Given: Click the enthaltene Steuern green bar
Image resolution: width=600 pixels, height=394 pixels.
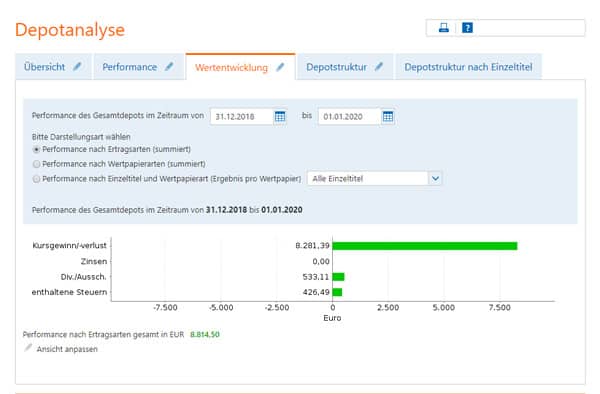Looking at the screenshot, I should 337,292.
